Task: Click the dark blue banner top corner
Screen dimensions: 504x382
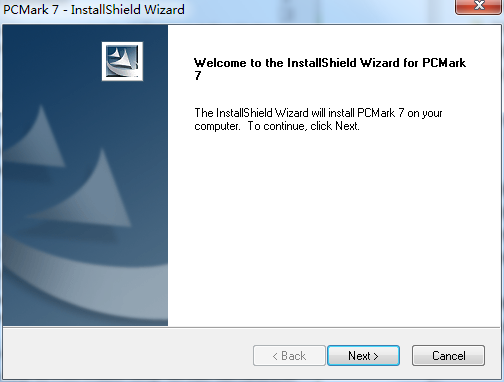Action: [x=20, y=38]
